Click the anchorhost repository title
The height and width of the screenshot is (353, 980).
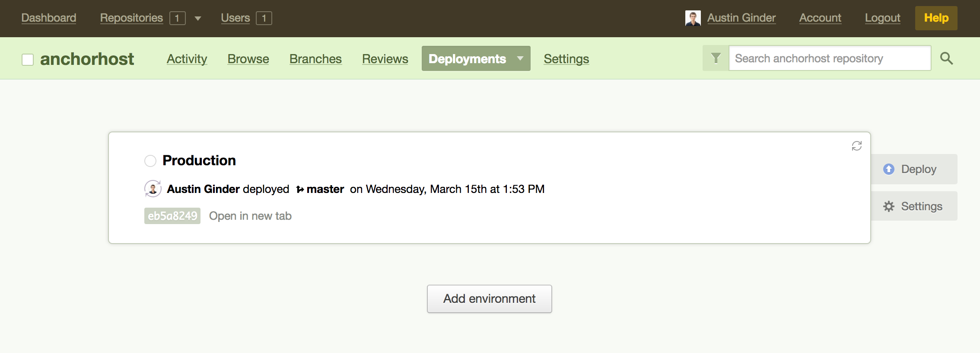pyautogui.click(x=87, y=59)
